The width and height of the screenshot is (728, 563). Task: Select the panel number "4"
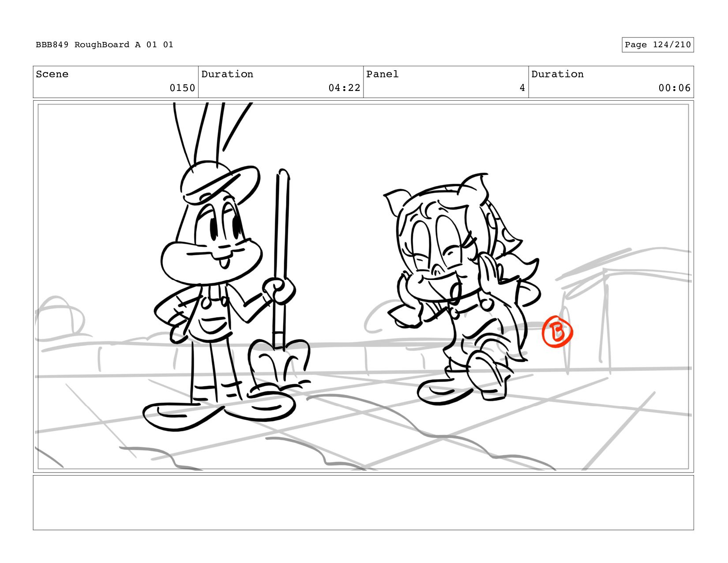(522, 88)
